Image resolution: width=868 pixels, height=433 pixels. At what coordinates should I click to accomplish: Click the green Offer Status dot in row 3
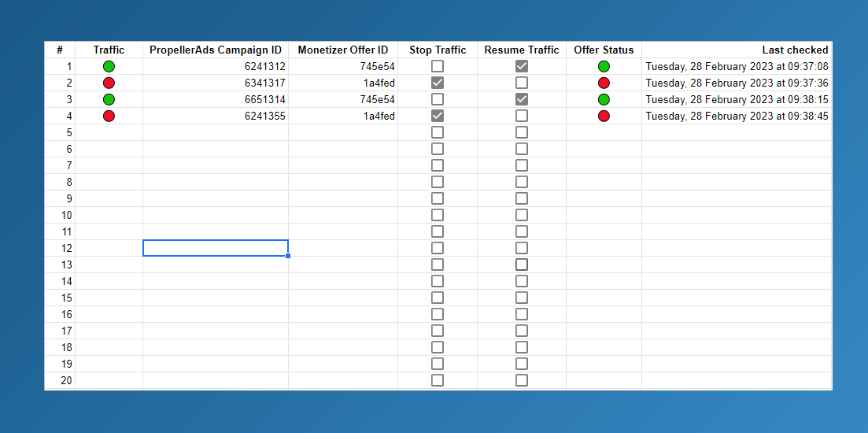(604, 100)
